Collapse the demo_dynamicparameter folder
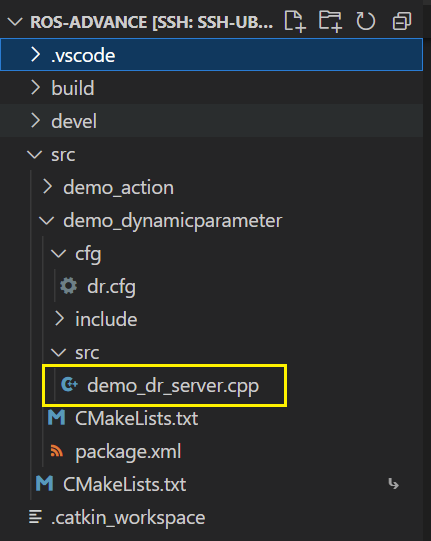431x541 pixels. 211,220
